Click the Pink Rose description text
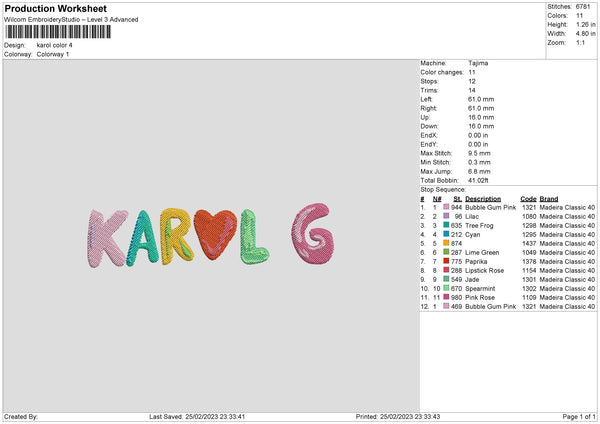 [480, 297]
